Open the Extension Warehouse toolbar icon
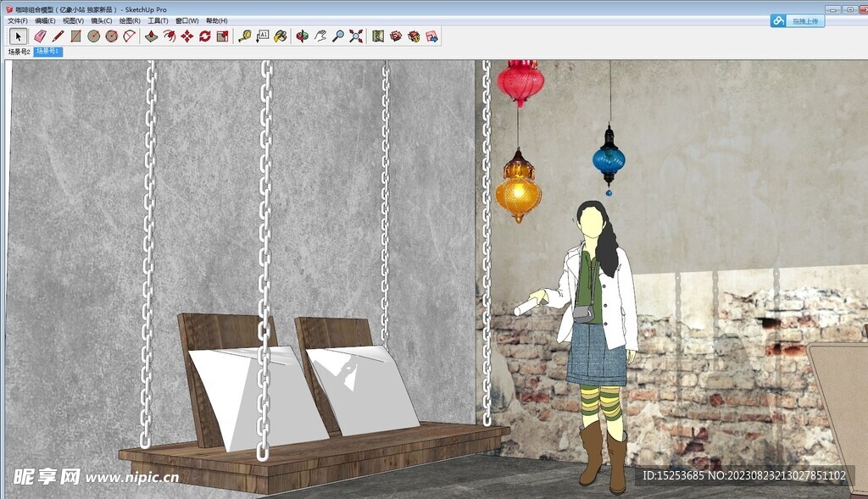Screen dimensions: 868x499 click(x=414, y=36)
